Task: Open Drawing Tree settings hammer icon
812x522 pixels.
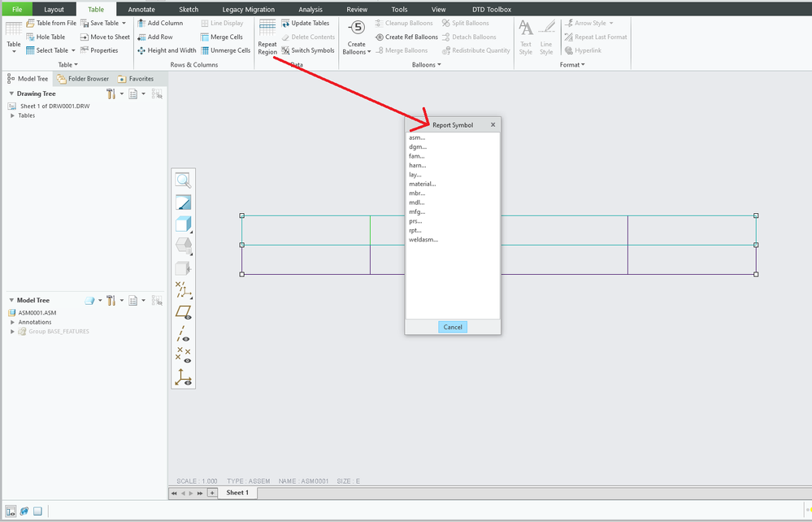Action: [111, 94]
